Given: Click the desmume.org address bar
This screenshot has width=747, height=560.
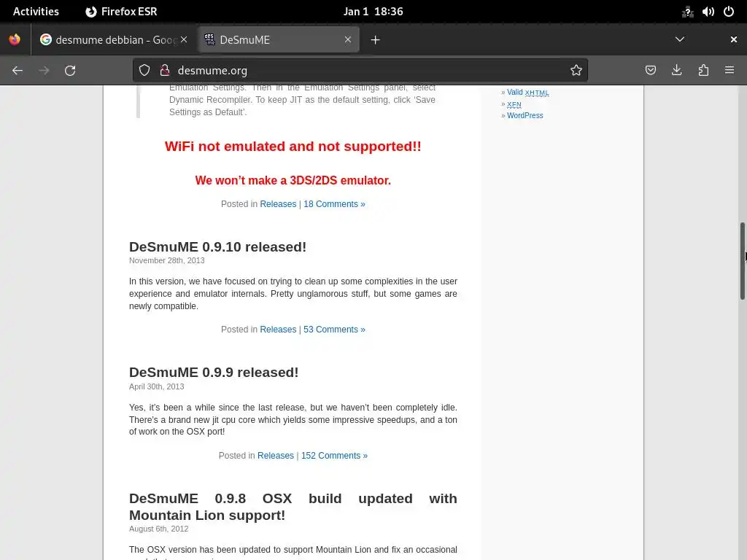Looking at the screenshot, I should (x=360, y=71).
